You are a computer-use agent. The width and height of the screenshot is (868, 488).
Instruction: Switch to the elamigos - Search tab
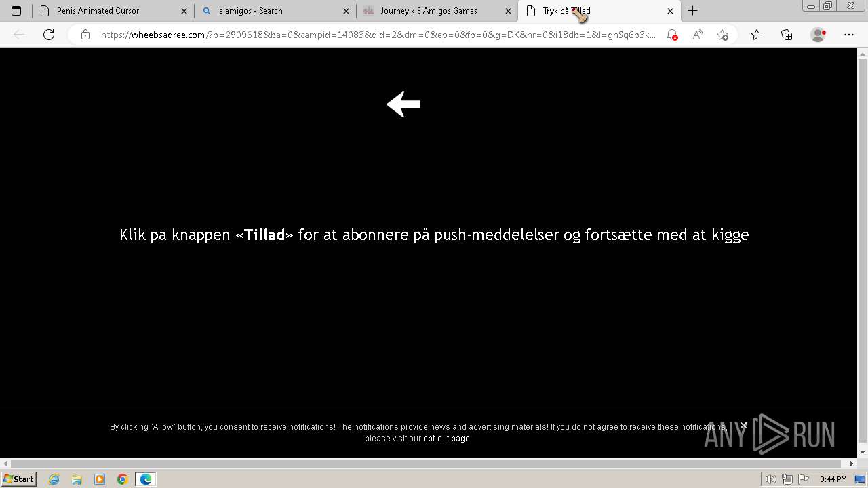tap(275, 11)
